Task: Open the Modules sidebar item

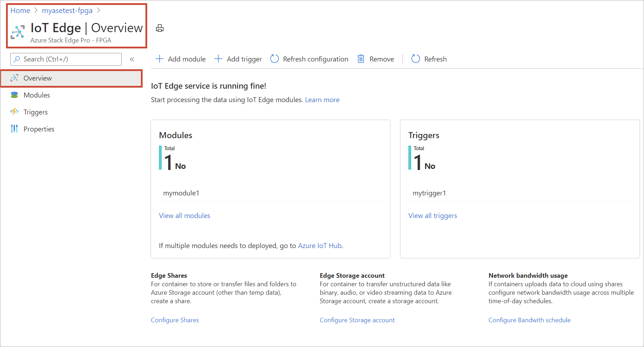Action: coord(36,95)
